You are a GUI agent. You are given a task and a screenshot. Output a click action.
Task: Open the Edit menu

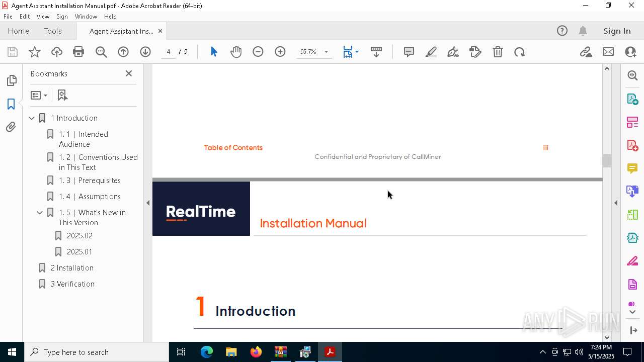pos(25,17)
